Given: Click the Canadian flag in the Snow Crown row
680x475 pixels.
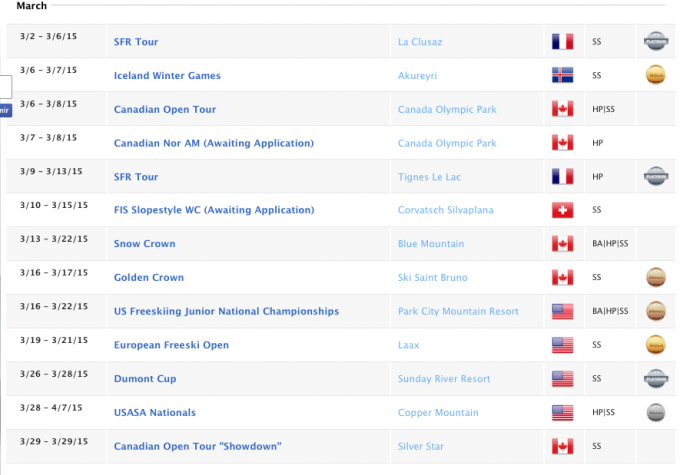Looking at the screenshot, I should click(x=562, y=244).
